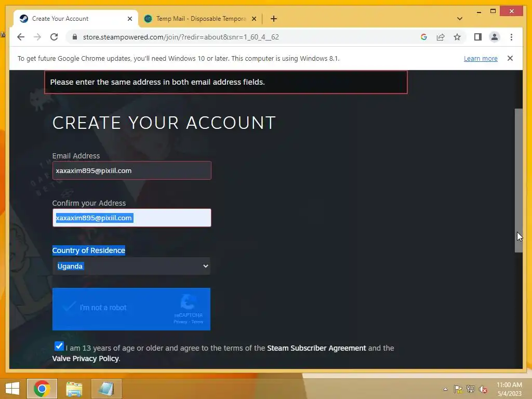
Task: Expand the tab search chevron
Action: tap(459, 19)
